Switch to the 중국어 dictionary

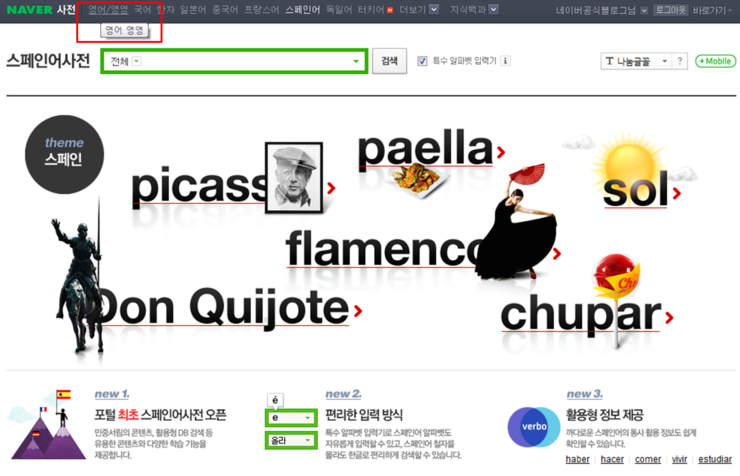(x=225, y=10)
